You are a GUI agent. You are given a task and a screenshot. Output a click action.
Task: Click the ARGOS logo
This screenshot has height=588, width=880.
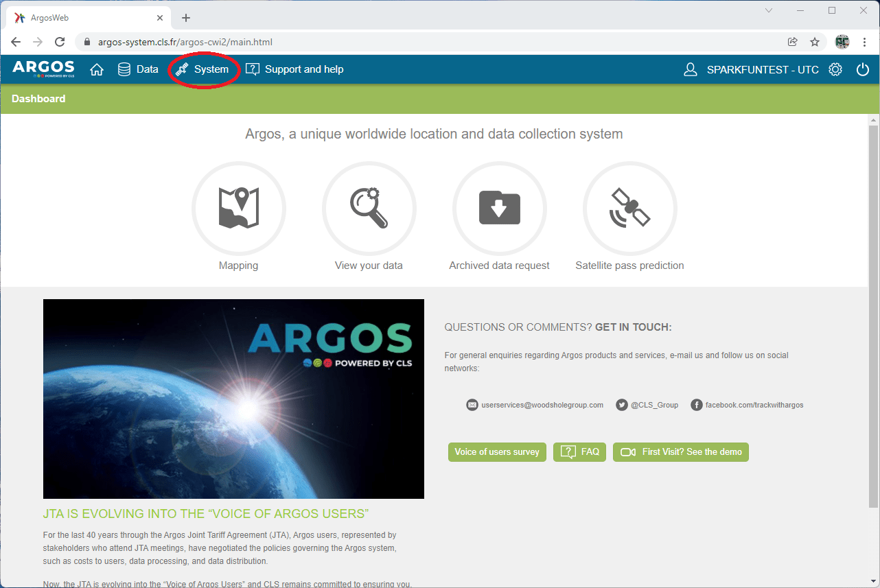[43, 69]
